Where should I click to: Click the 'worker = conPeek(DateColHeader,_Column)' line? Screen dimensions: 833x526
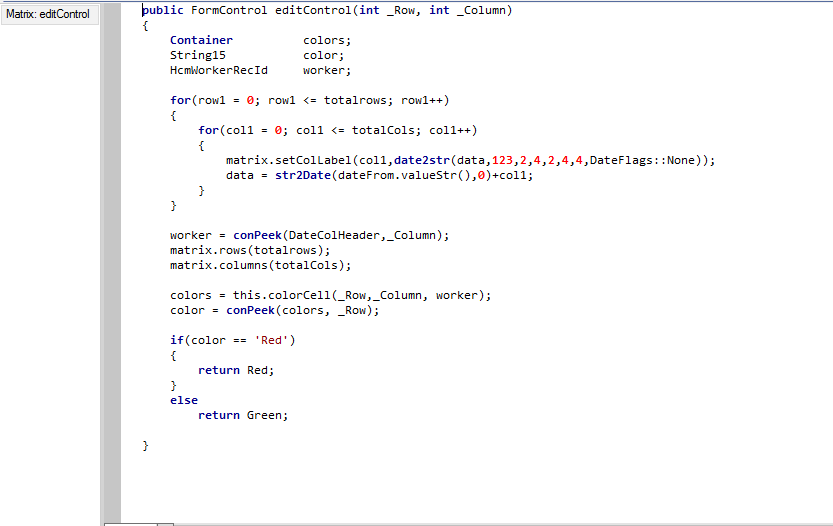coord(310,235)
